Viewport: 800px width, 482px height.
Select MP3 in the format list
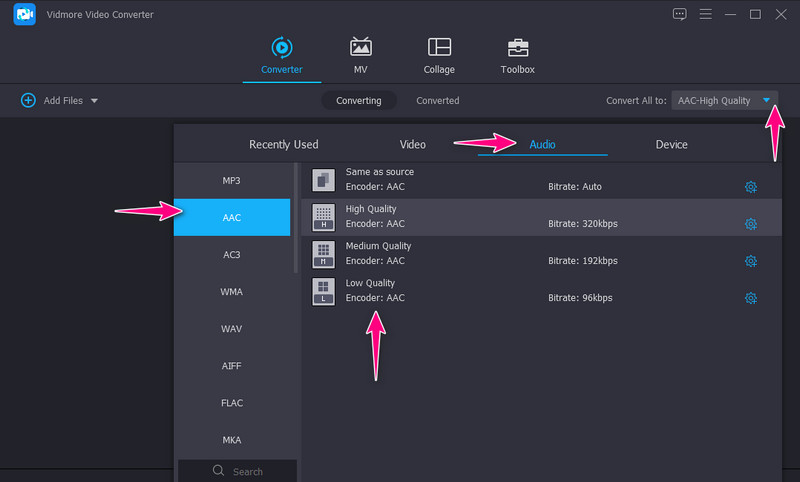231,181
